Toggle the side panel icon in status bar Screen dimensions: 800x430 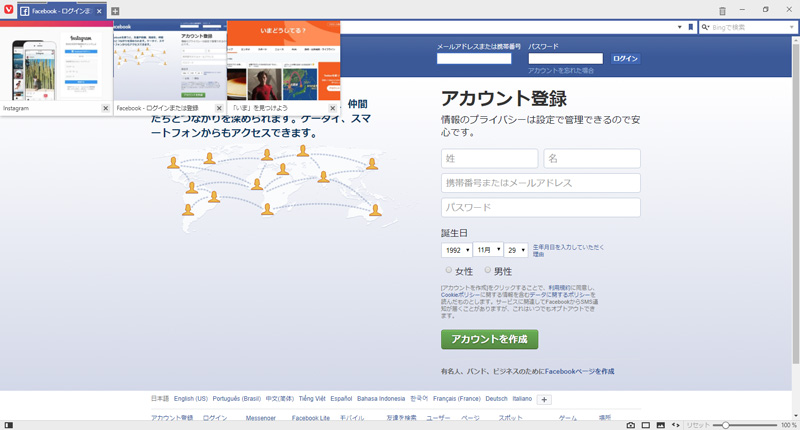9,425
